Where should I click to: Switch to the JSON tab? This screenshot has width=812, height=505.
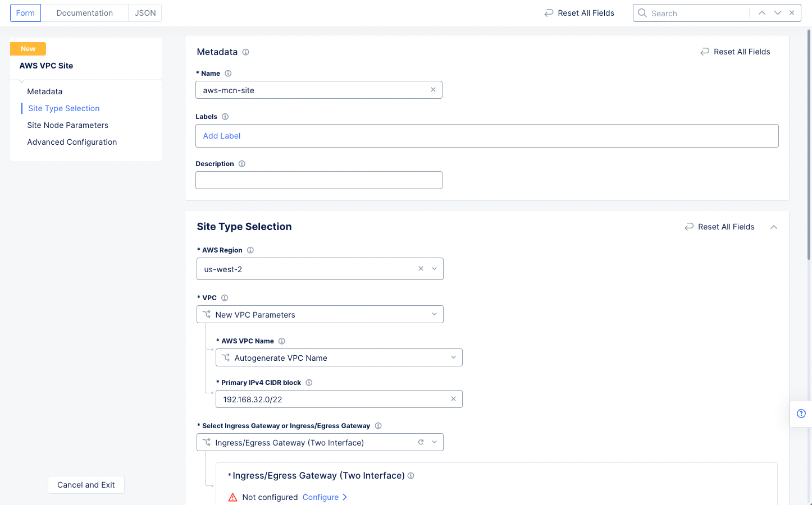tap(144, 12)
